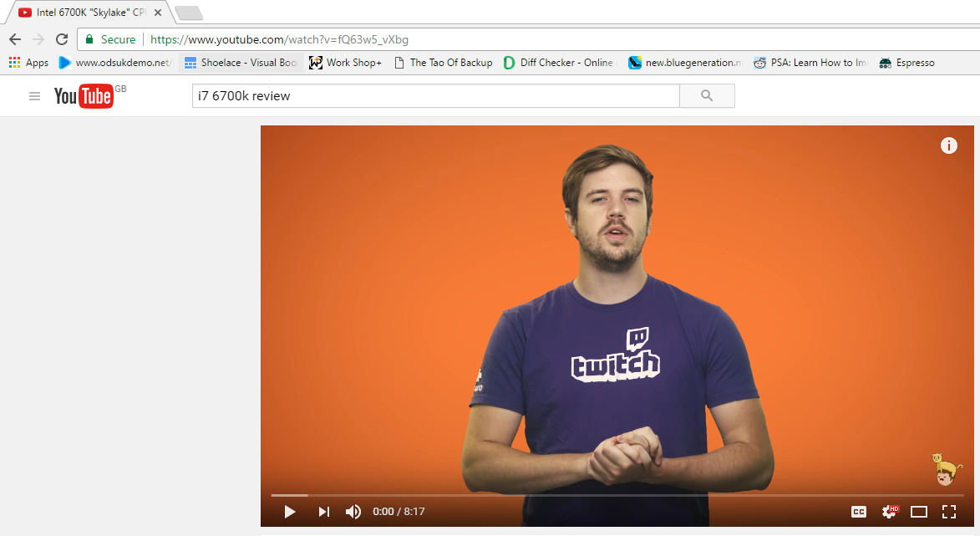This screenshot has width=980, height=536.
Task: Open the video info card
Action: point(949,145)
